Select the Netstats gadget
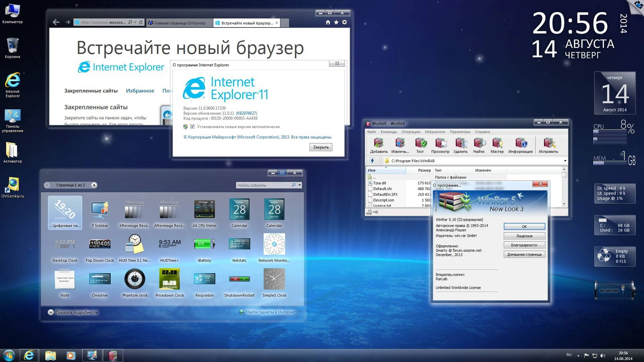 tap(239, 248)
